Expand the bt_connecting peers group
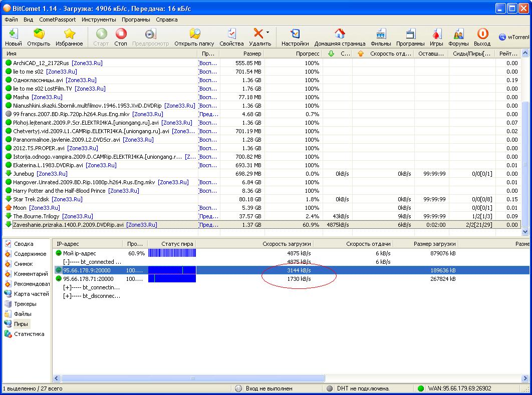The width and height of the screenshot is (532, 395). click(67, 287)
